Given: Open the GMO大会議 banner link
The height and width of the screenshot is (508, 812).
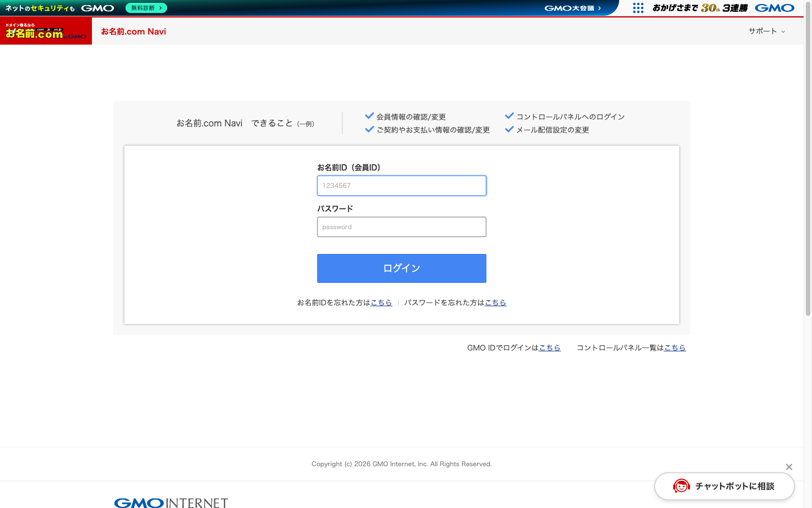Looking at the screenshot, I should 573,8.
